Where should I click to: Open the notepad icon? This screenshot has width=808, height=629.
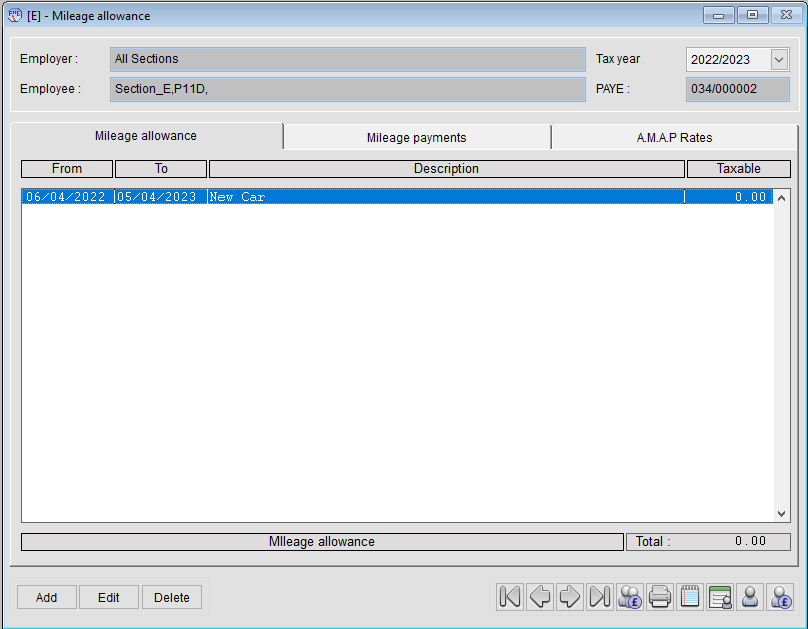click(689, 597)
